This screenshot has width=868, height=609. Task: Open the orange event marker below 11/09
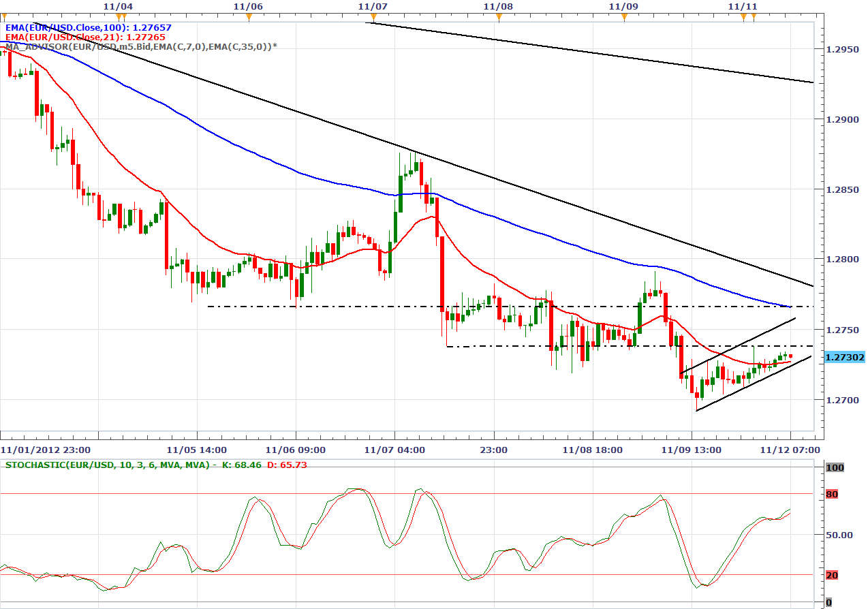pos(624,16)
